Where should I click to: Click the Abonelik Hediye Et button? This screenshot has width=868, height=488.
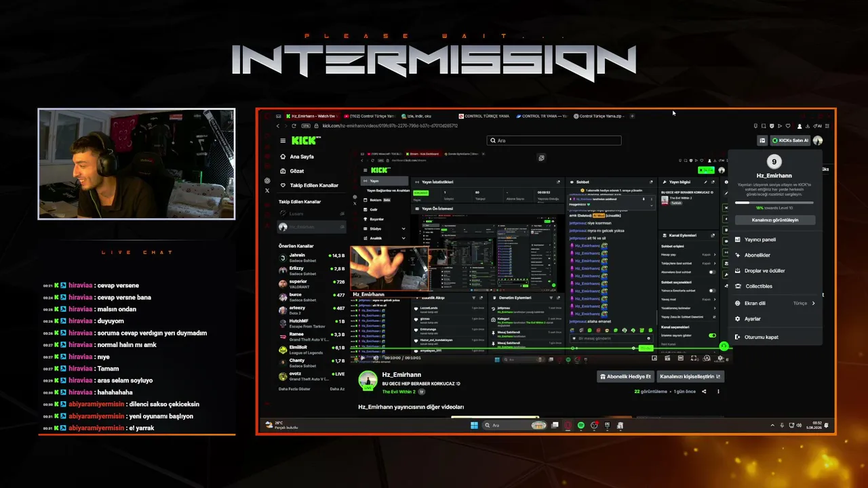625,376
